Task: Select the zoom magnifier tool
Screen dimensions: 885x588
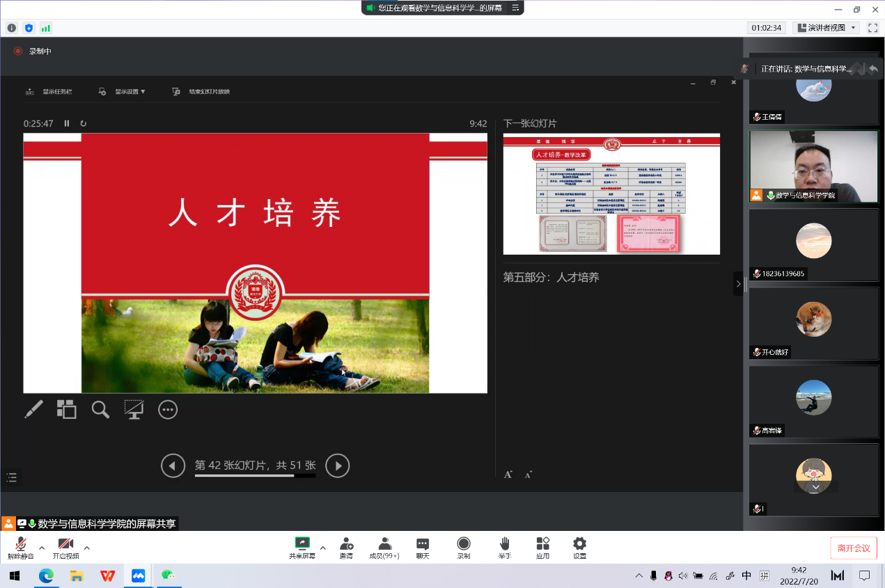Action: click(x=100, y=409)
